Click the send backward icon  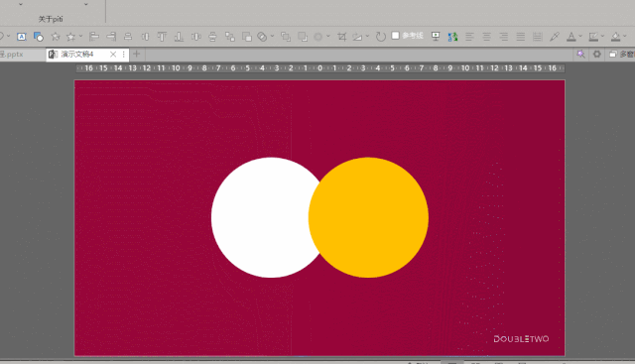coord(303,37)
